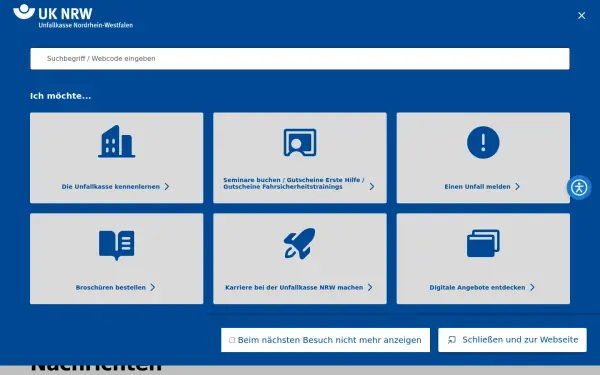Click chevron next to Karriere bei der Unfallkasse
The height and width of the screenshot is (375, 600).
coord(370,287)
